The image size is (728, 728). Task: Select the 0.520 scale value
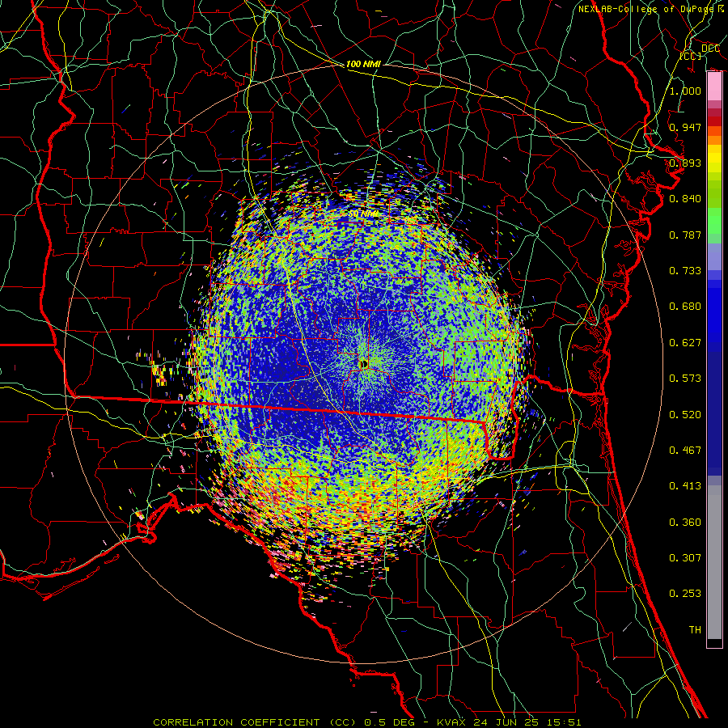[685, 414]
